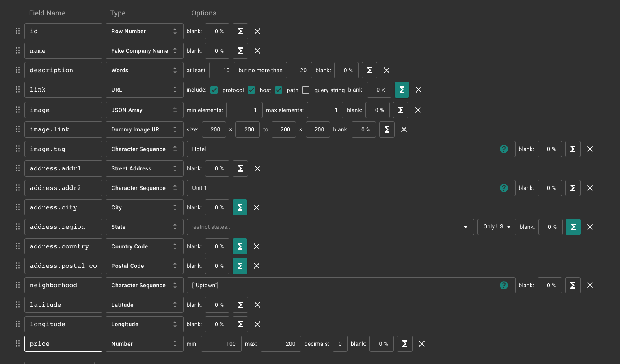The image size is (620, 364).
Task: Open formula editor for the id row
Action: pyautogui.click(x=240, y=31)
